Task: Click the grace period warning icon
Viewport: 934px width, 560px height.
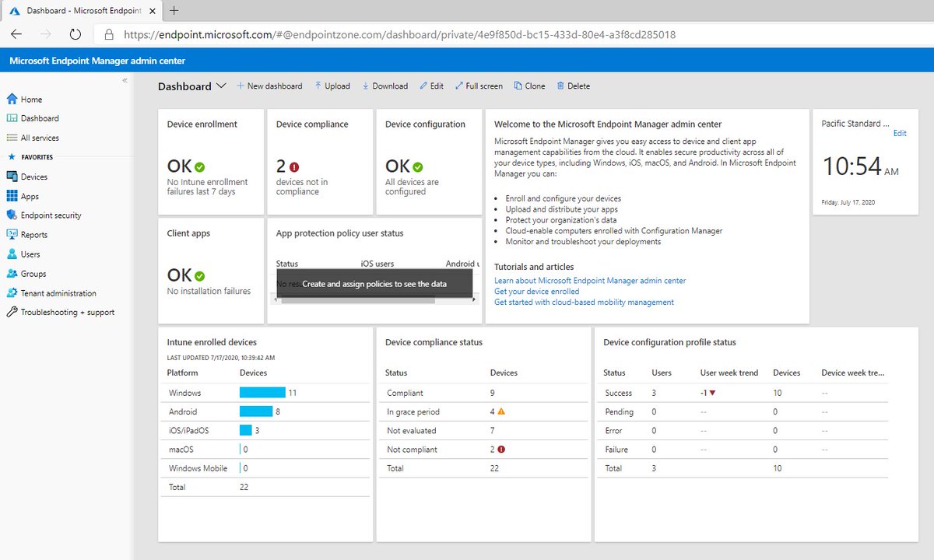Action: pyautogui.click(x=501, y=411)
